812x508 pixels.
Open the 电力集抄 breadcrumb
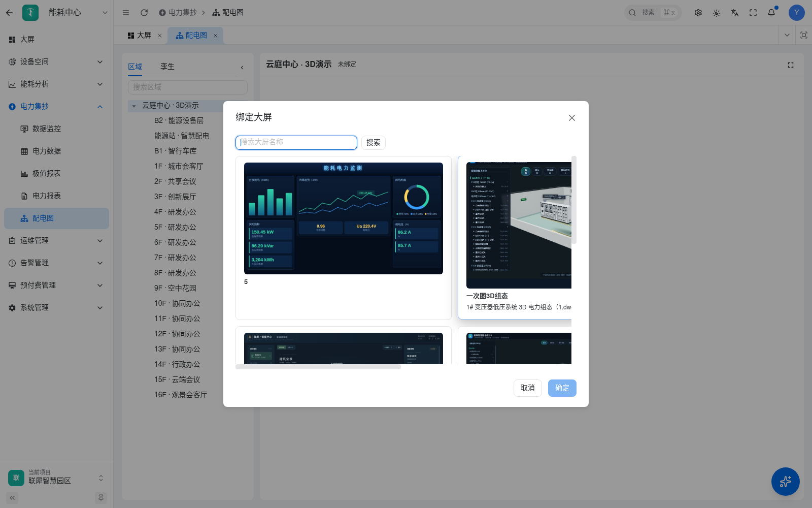tap(178, 13)
